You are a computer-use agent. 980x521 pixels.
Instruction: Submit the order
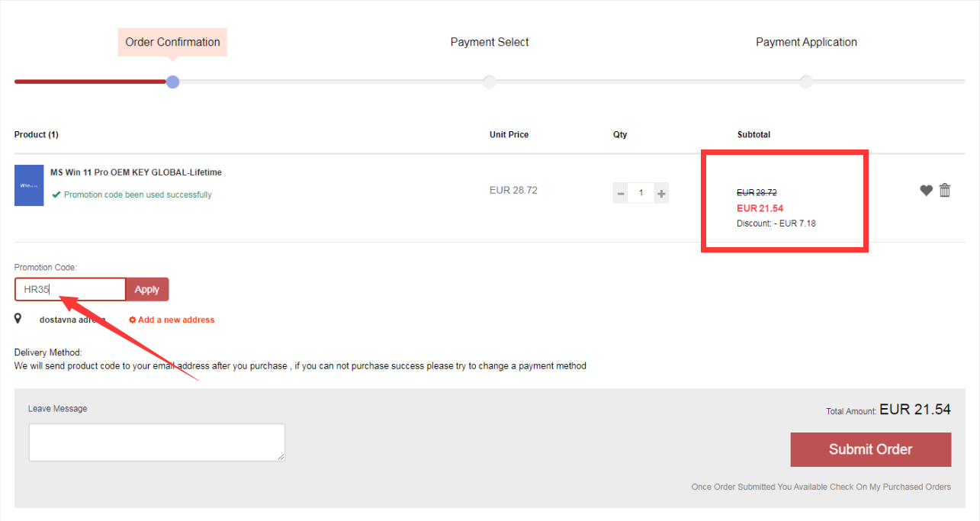point(871,449)
